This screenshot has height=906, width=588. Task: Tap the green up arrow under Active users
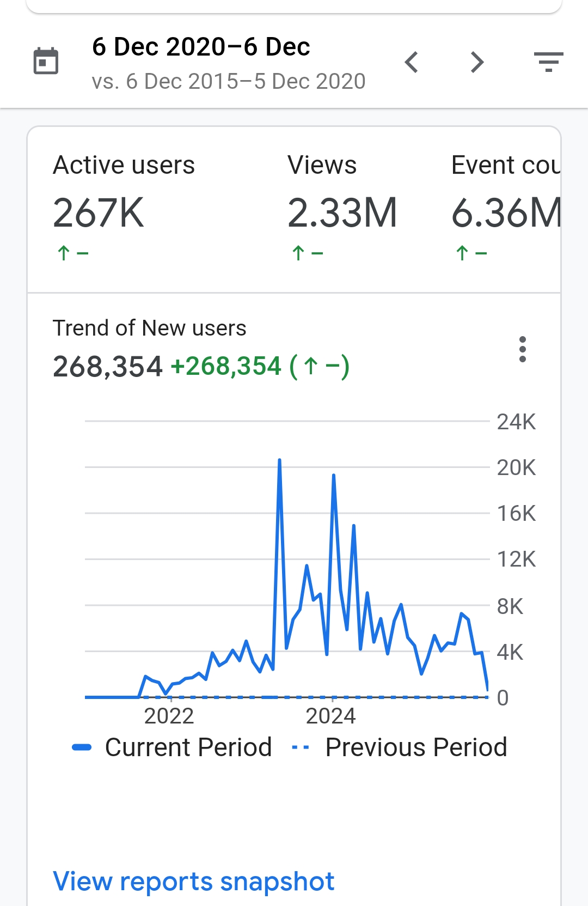(64, 253)
